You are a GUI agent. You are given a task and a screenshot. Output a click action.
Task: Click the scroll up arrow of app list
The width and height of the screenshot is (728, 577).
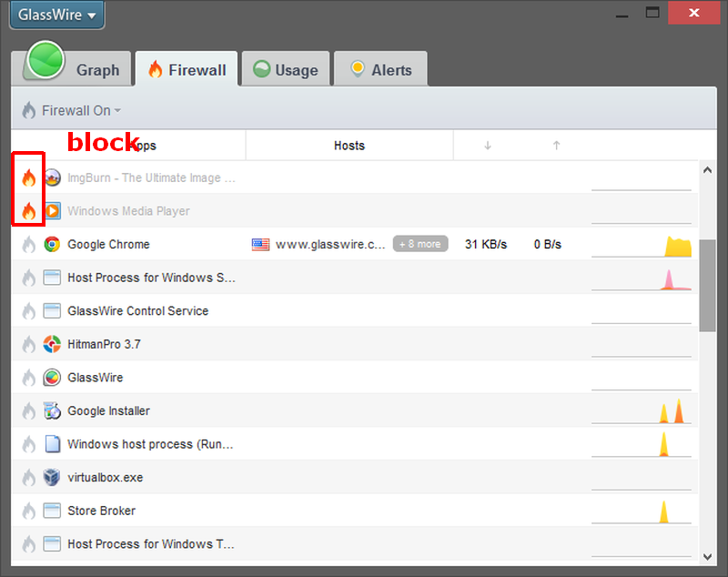(x=707, y=170)
